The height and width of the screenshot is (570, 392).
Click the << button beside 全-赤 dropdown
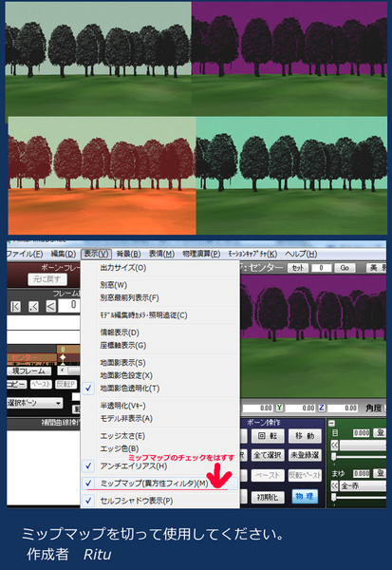tap(335, 485)
